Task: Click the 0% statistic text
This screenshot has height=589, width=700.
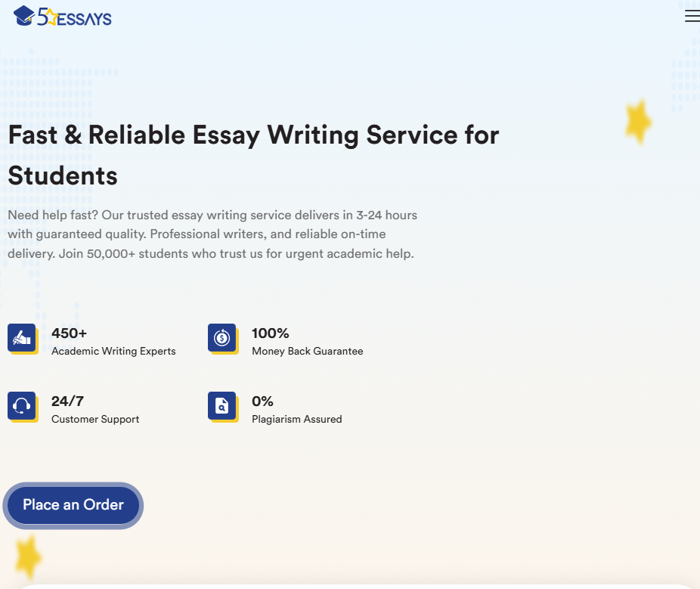Action: pyautogui.click(x=262, y=401)
